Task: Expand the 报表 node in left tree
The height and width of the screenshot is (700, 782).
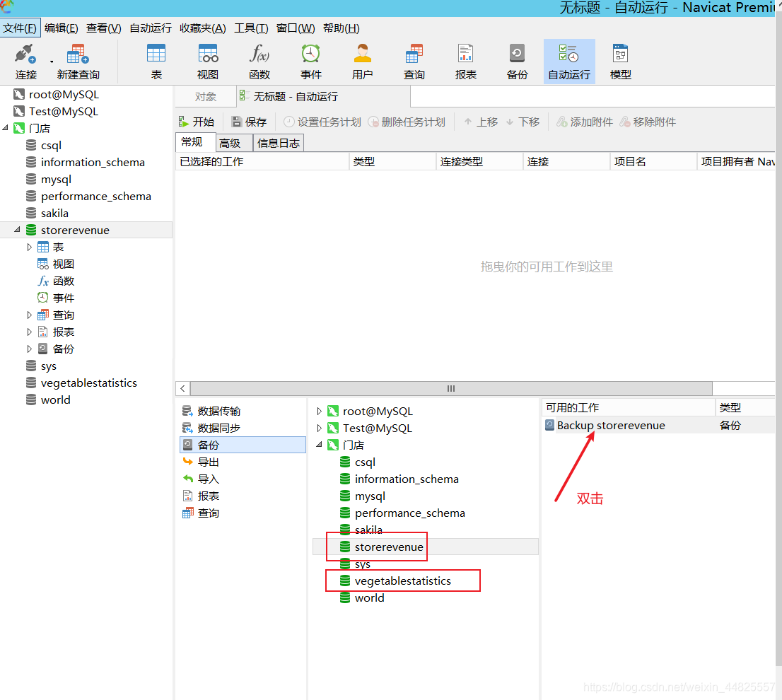Action: (29, 332)
